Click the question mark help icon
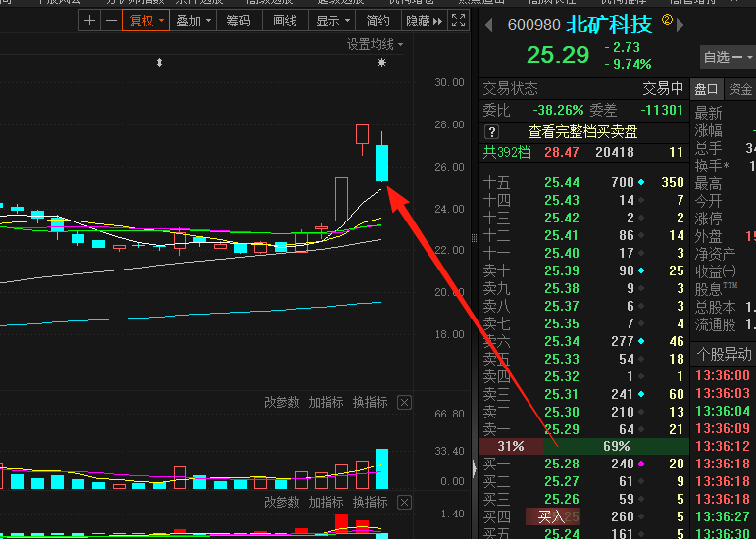Screen dimensions: 756x539 492,131
